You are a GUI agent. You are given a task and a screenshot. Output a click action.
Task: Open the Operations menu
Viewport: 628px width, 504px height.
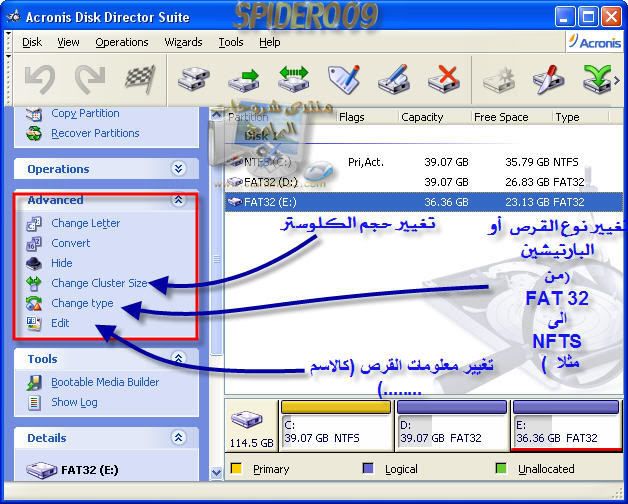122,42
